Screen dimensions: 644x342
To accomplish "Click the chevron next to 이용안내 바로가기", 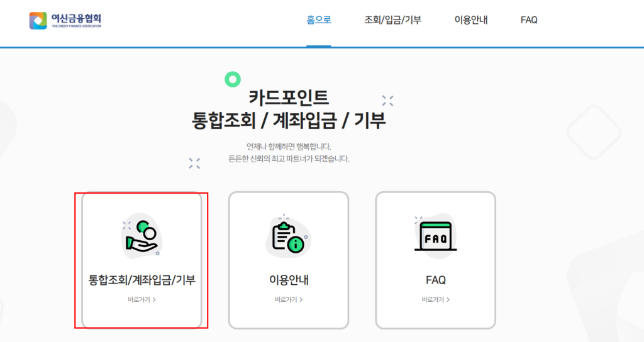I will pyautogui.click(x=301, y=300).
